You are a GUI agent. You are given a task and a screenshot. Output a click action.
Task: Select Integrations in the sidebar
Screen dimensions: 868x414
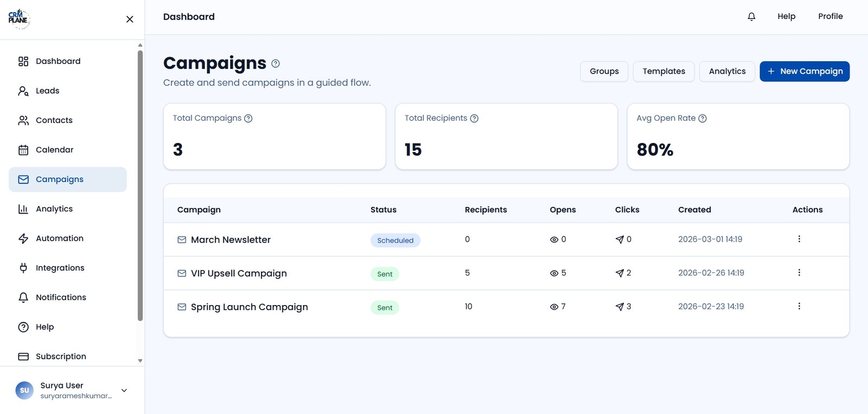click(60, 268)
